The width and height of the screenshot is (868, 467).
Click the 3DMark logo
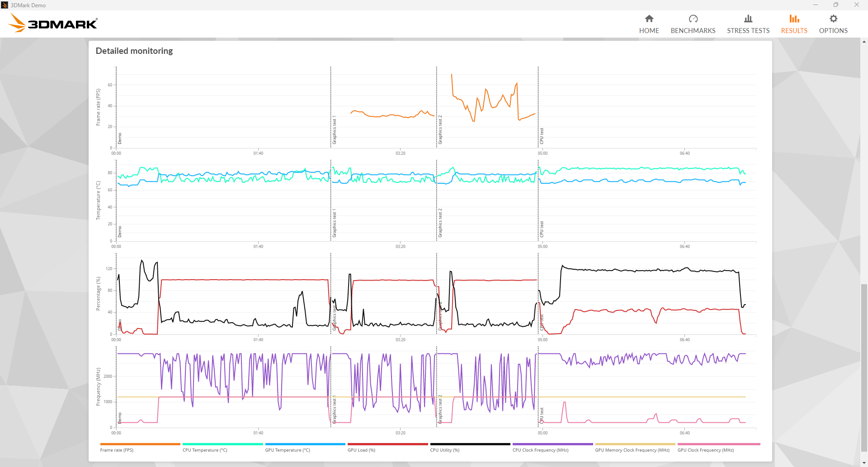click(x=53, y=23)
